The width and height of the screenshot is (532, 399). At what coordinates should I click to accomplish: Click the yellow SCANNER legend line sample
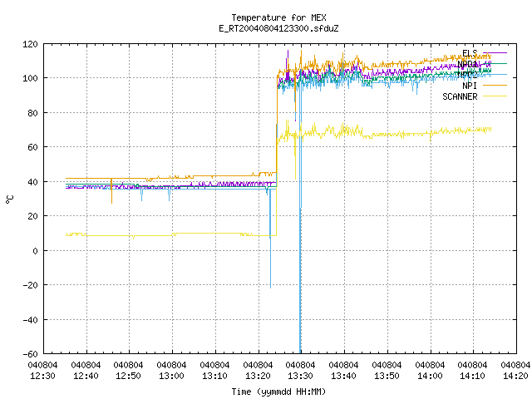click(495, 96)
